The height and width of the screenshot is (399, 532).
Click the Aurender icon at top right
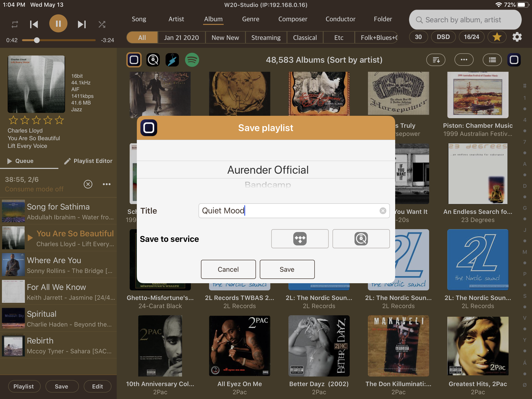pos(514,60)
